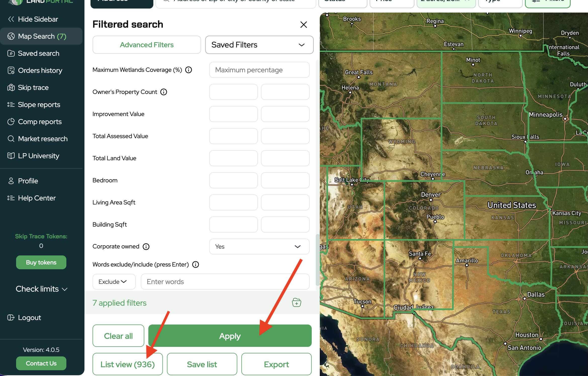Click info icon beside Maximum Wetlands Coverage
Screen dimensions: 588x376
(189, 70)
